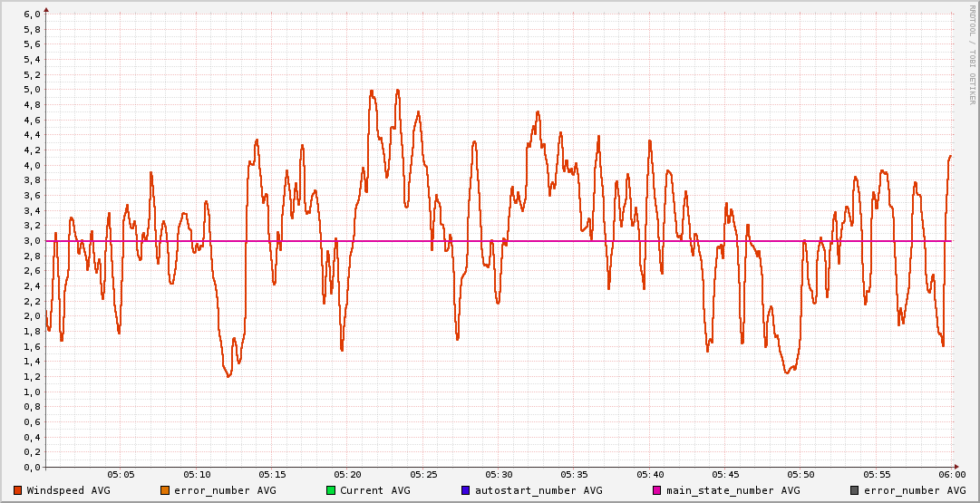The width and height of the screenshot is (980, 503).
Task: Select the 05:30 time axis label
Action: 499,474
